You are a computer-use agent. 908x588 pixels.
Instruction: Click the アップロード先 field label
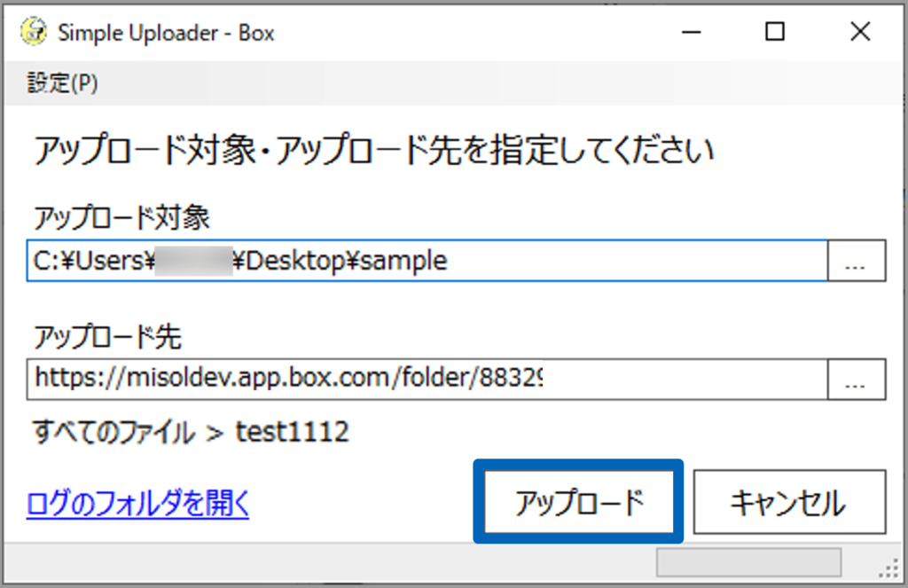coord(107,336)
